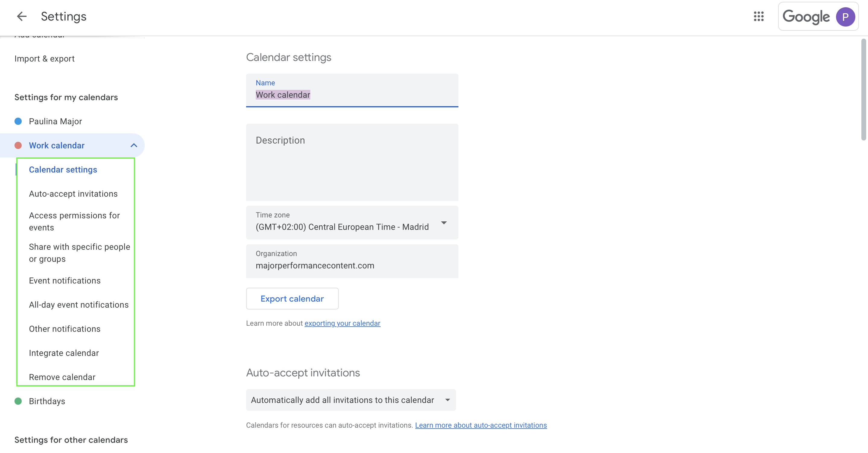
Task: Open Integrate calendar settings
Action: 64,353
